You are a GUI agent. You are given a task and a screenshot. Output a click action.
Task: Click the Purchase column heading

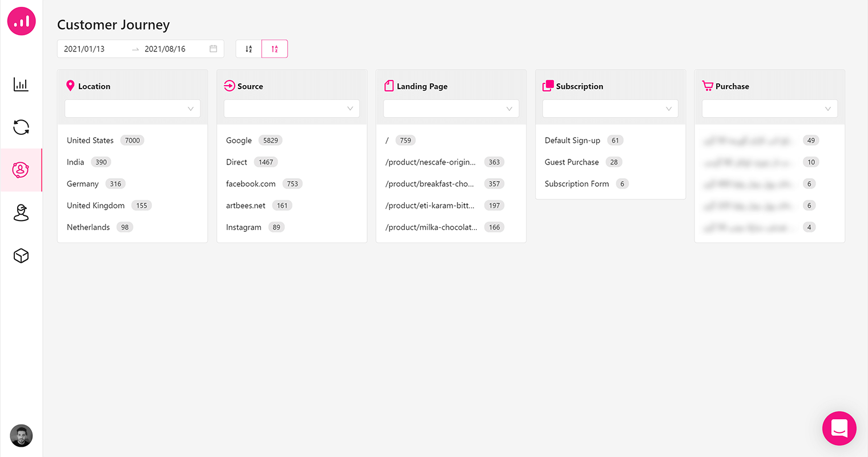732,86
